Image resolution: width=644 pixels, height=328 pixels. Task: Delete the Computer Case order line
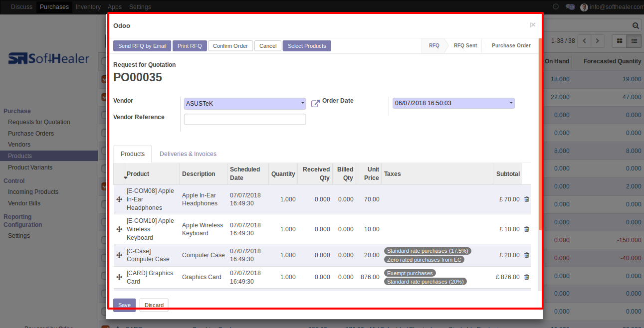click(527, 255)
